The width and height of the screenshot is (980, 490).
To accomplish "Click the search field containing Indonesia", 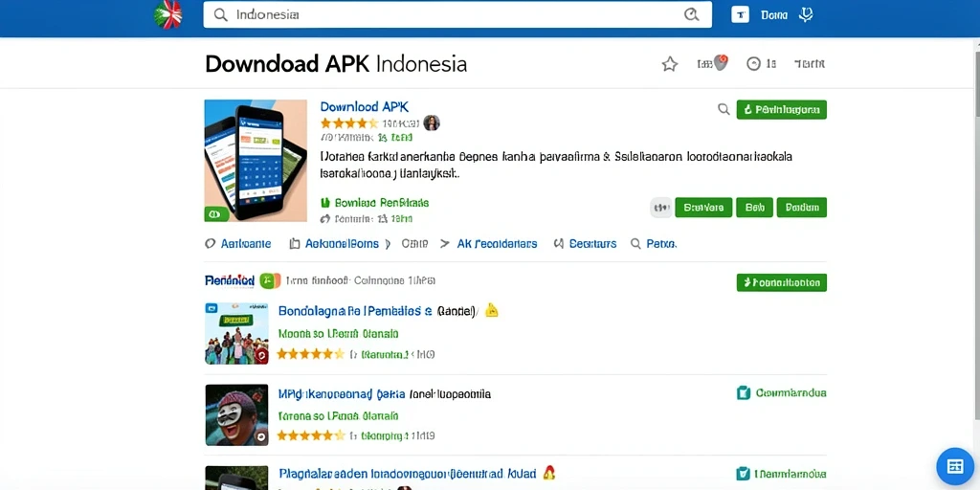I will click(x=457, y=14).
